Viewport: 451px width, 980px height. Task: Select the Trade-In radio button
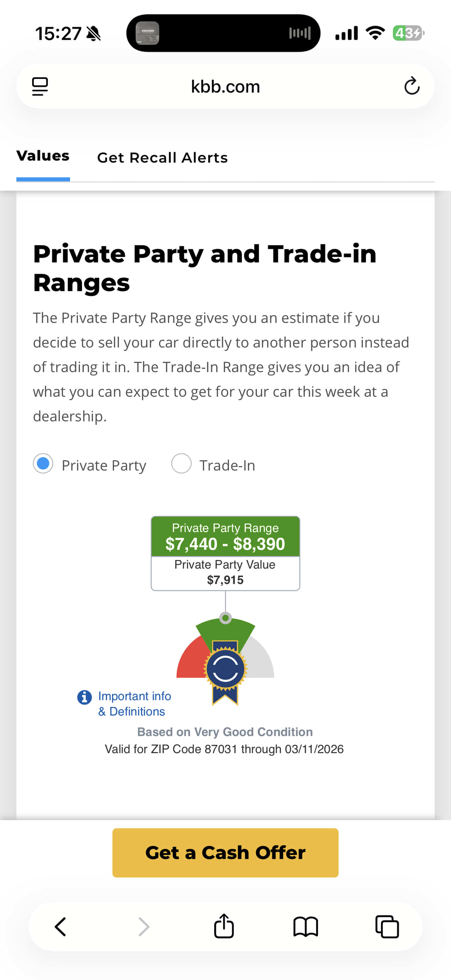click(181, 464)
